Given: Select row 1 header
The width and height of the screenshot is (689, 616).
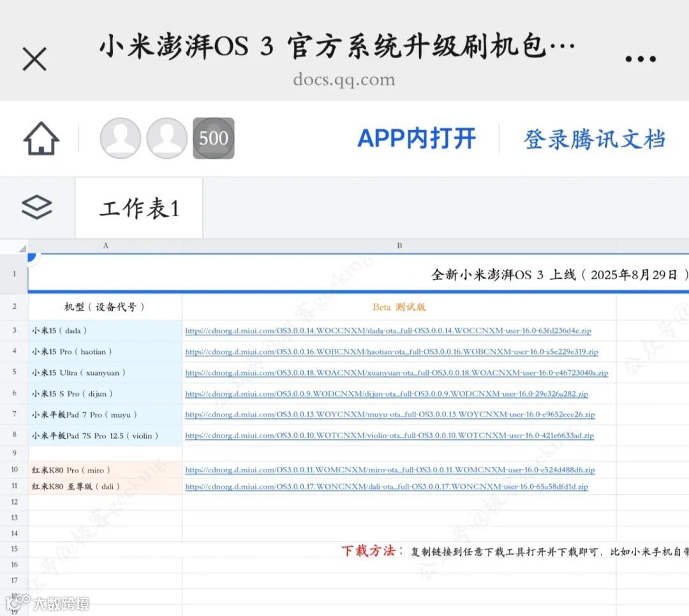Looking at the screenshot, I should click(x=14, y=274).
